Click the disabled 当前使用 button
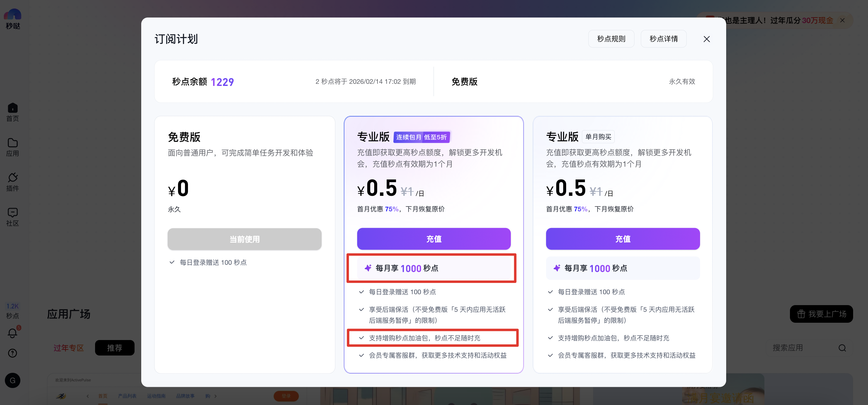868x405 pixels. (x=244, y=239)
